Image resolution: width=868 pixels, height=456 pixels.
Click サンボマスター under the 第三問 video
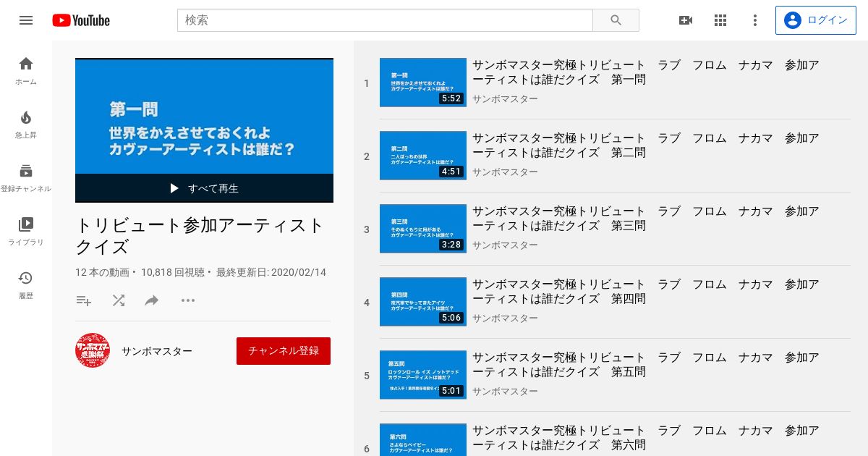[x=505, y=245]
